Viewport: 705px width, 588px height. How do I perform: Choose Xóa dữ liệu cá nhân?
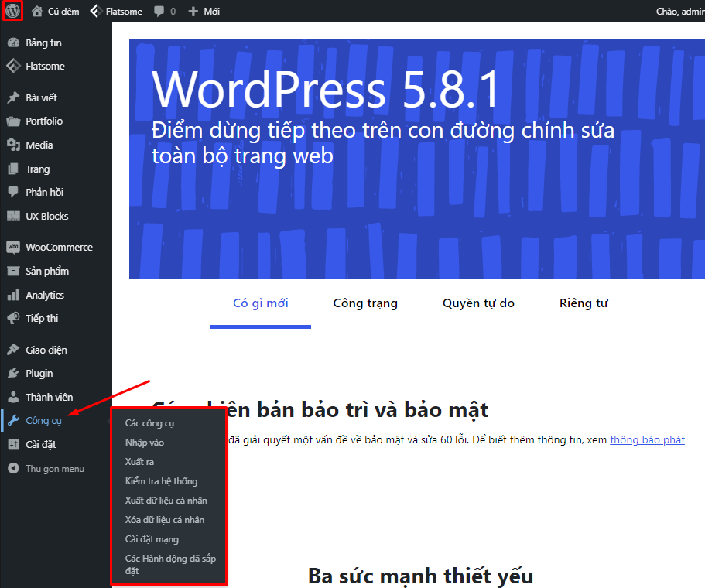165,520
